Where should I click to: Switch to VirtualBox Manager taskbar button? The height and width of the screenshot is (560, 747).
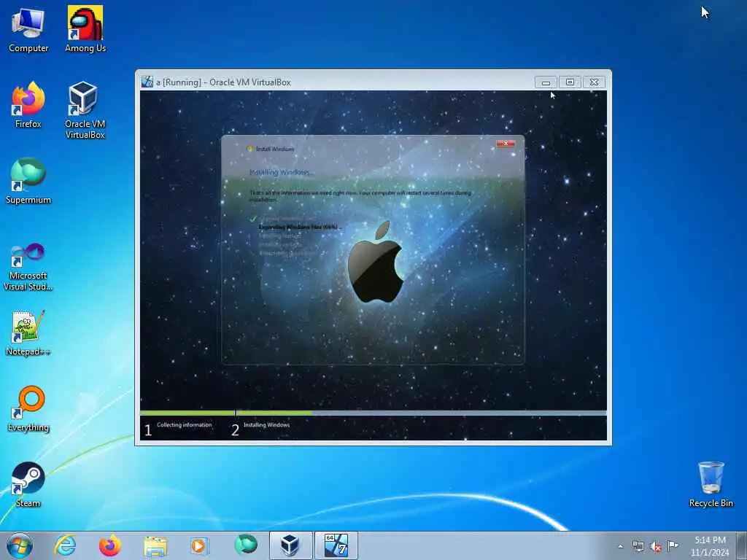coord(290,545)
